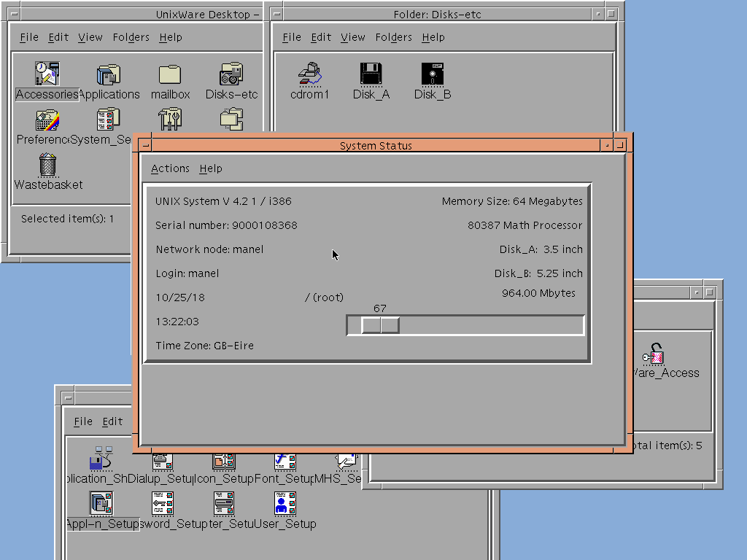Open the tools icon in UnixWare Desktop
The height and width of the screenshot is (560, 747).
(x=170, y=119)
